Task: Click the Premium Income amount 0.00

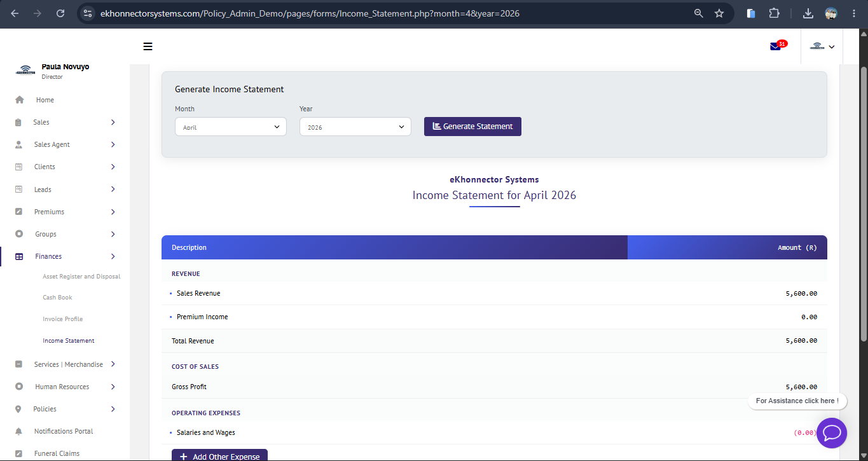Action: click(809, 317)
